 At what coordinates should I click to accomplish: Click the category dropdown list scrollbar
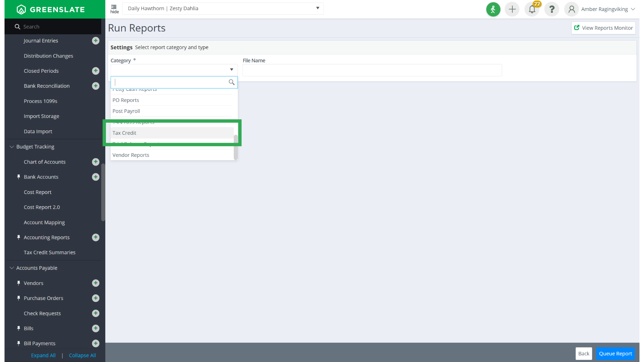(x=236, y=147)
